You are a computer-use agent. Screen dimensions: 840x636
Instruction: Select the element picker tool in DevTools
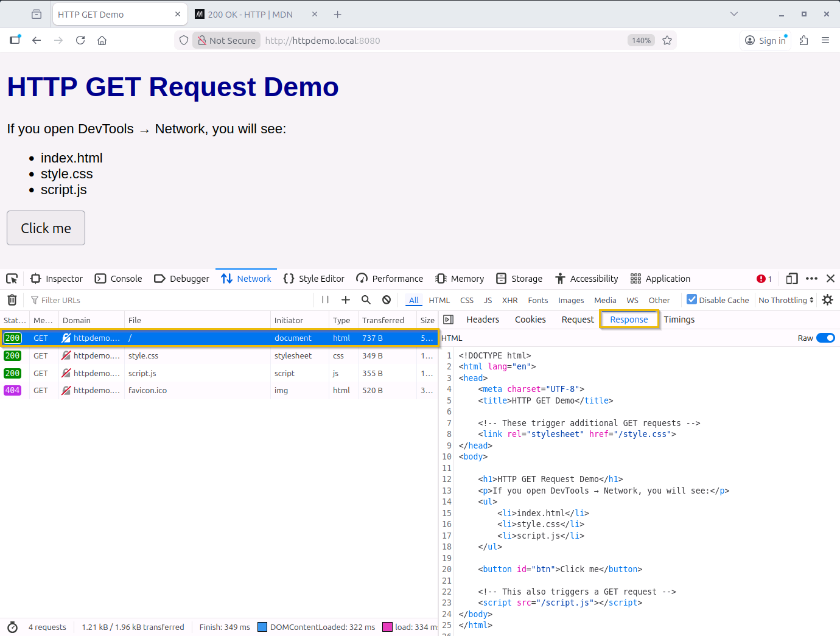[x=12, y=278]
